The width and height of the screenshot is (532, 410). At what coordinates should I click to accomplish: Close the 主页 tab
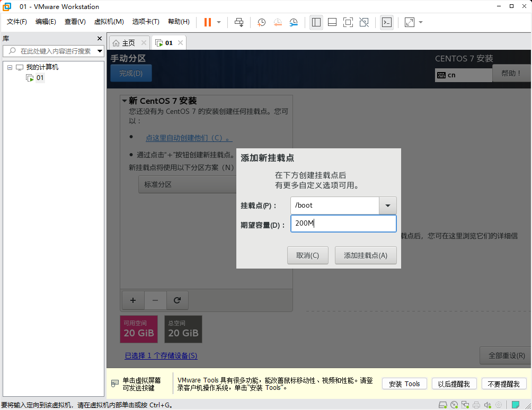[x=144, y=43]
